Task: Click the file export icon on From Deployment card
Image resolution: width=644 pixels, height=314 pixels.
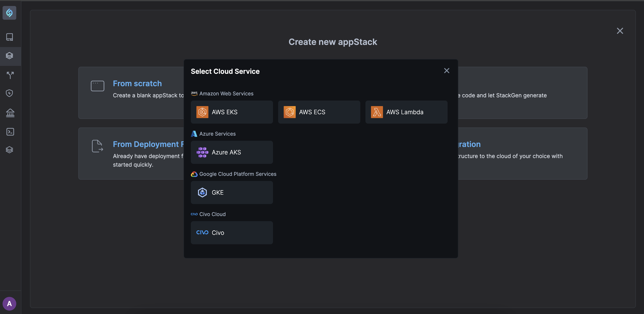Action: tap(98, 146)
